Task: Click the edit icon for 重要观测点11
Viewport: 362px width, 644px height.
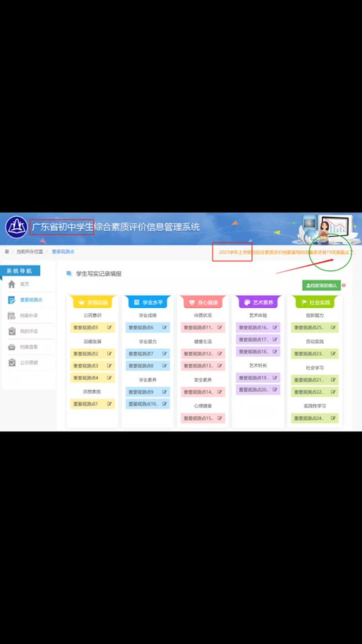Action: [219, 328]
